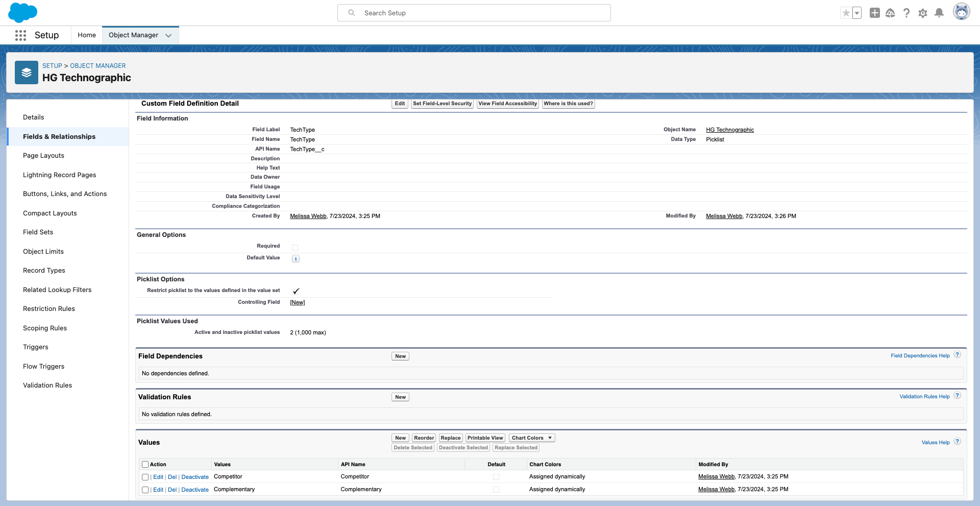Open the Setup gear menu
The image size is (980, 506).
pyautogui.click(x=923, y=13)
